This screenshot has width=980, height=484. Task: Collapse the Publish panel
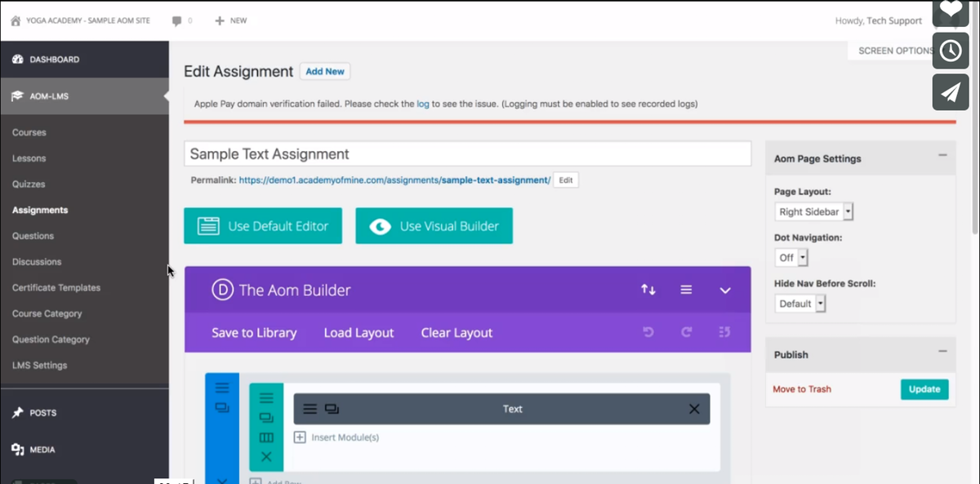coord(942,351)
